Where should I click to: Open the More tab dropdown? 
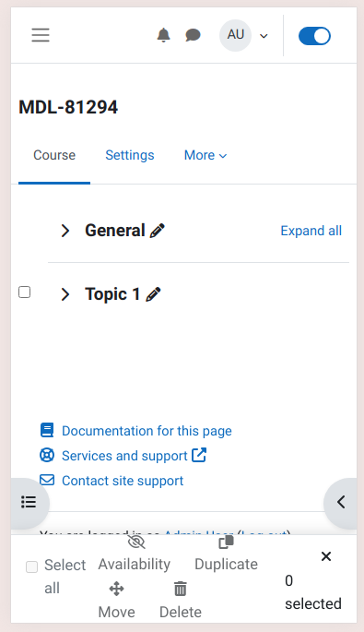(x=205, y=155)
